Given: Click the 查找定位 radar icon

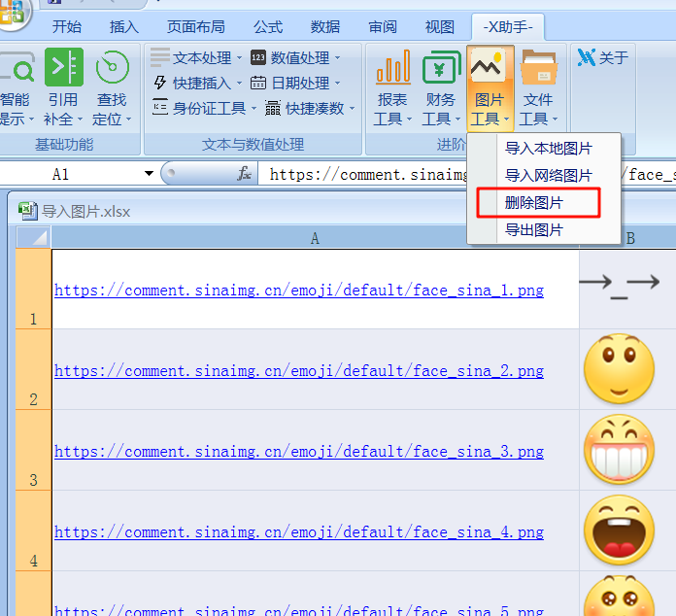Looking at the screenshot, I should 112,67.
